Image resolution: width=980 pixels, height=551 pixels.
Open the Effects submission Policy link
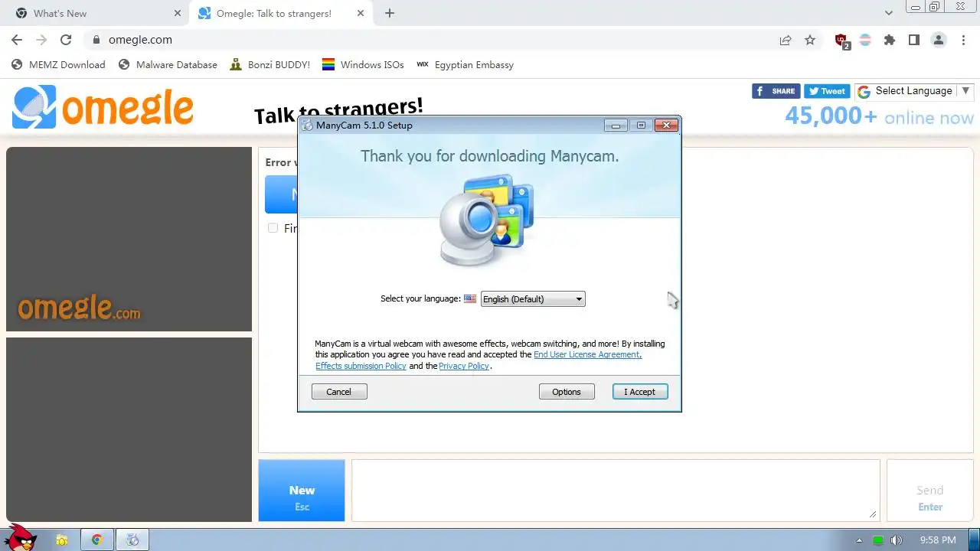pos(361,366)
